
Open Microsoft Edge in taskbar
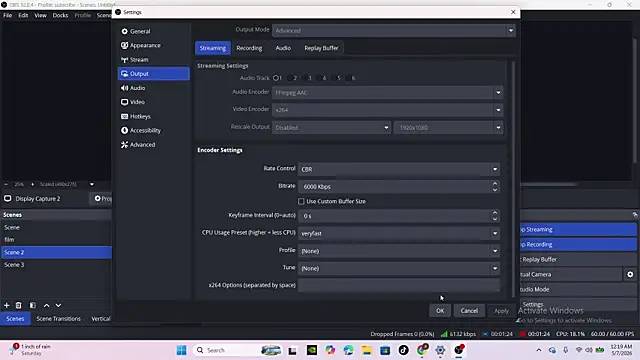click(x=349, y=350)
